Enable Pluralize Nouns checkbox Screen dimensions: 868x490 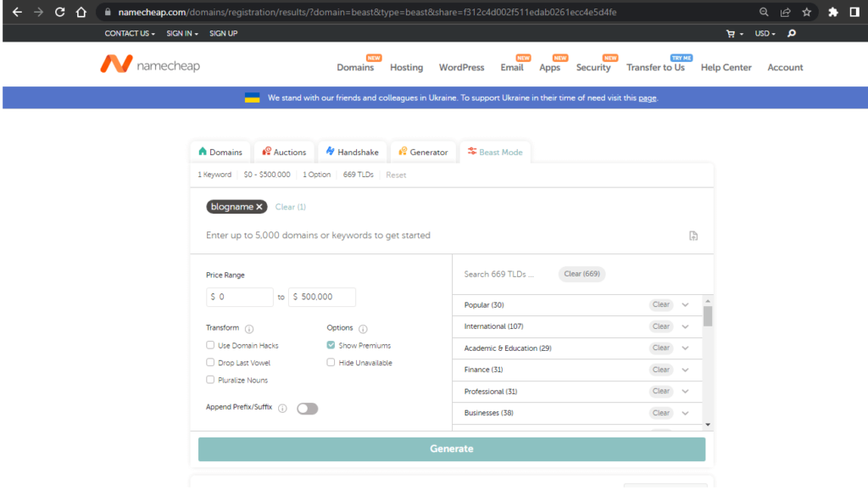(x=210, y=379)
